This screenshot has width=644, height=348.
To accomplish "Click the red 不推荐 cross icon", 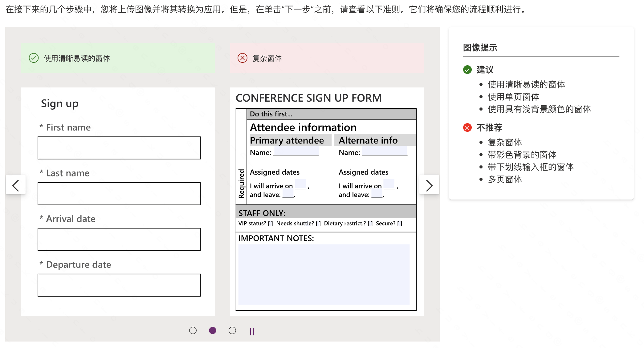I will tap(467, 127).
